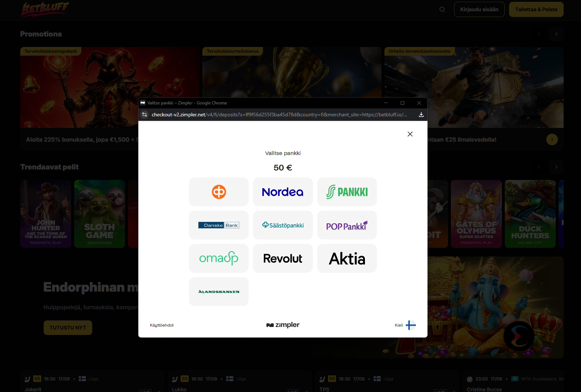Screen dimensions: 581x392
Task: Click the Zimpler logo in dialog footer
Action: coord(283,325)
